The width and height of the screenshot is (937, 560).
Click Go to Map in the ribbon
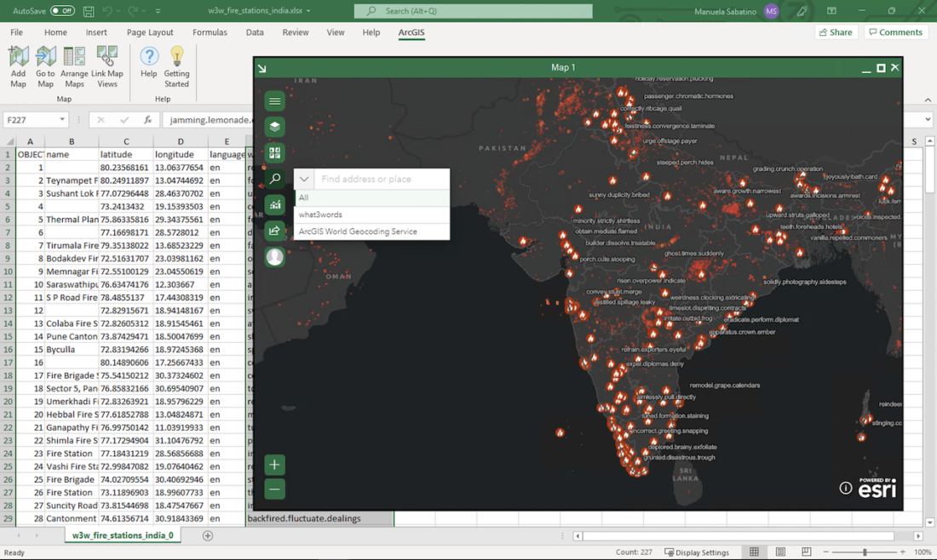(45, 67)
